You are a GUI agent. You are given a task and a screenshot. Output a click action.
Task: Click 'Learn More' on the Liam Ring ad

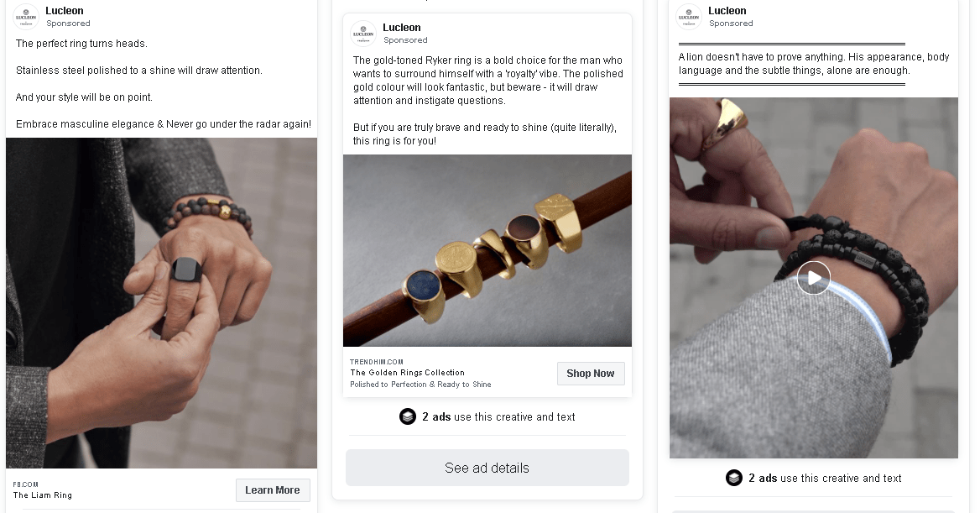(x=273, y=489)
